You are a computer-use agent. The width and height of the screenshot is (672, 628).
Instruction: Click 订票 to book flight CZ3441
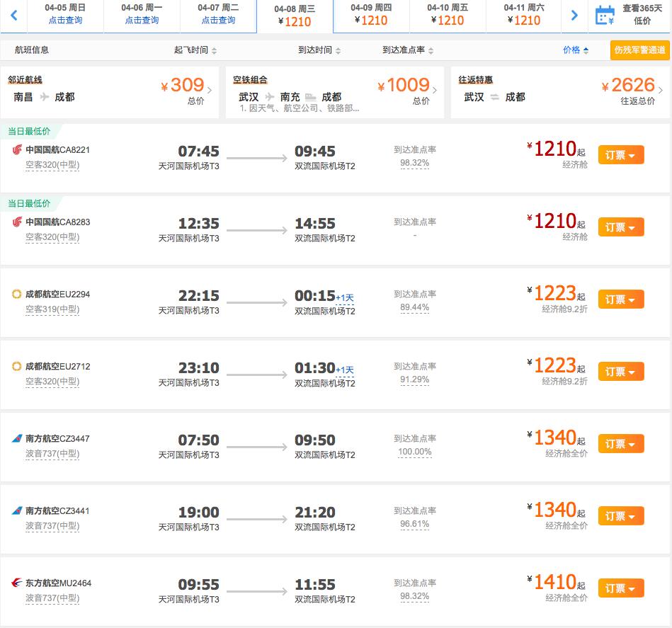point(617,515)
